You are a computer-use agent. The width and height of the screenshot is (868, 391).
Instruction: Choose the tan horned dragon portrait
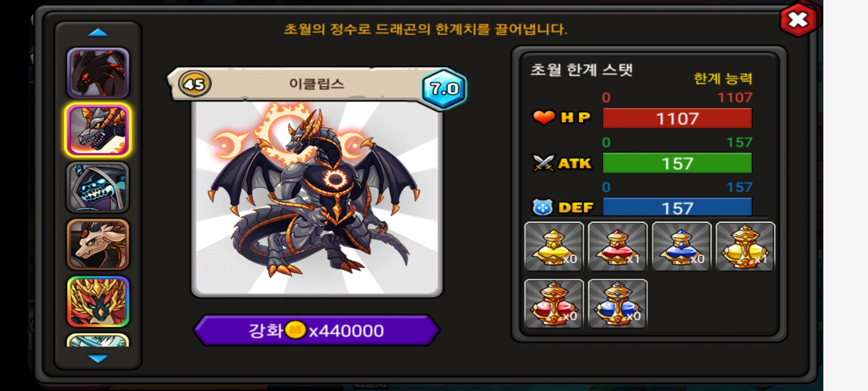tap(98, 244)
